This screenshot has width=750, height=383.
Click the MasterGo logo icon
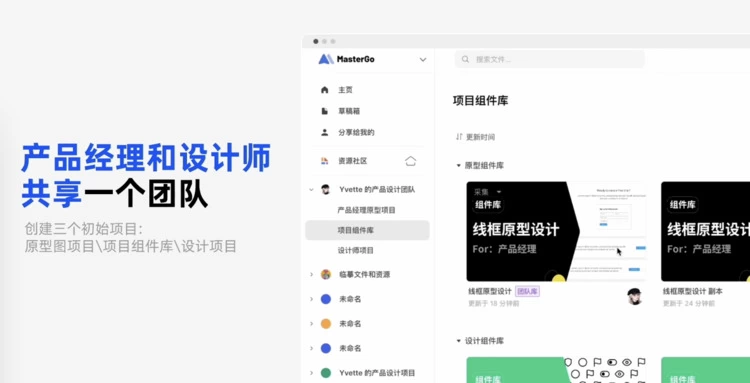pyautogui.click(x=326, y=59)
